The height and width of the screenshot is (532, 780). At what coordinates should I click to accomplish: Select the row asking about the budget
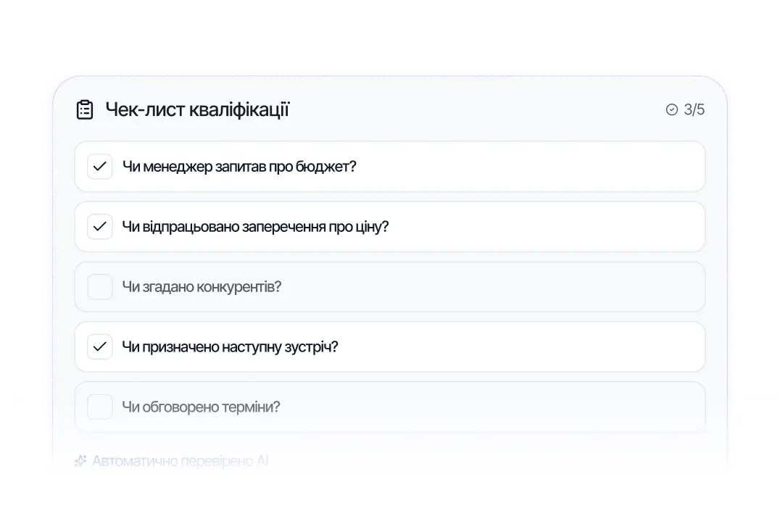click(x=390, y=166)
